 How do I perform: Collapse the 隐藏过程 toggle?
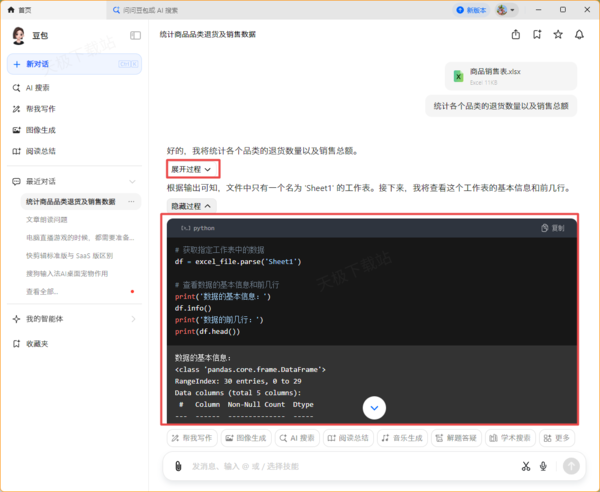click(x=191, y=206)
